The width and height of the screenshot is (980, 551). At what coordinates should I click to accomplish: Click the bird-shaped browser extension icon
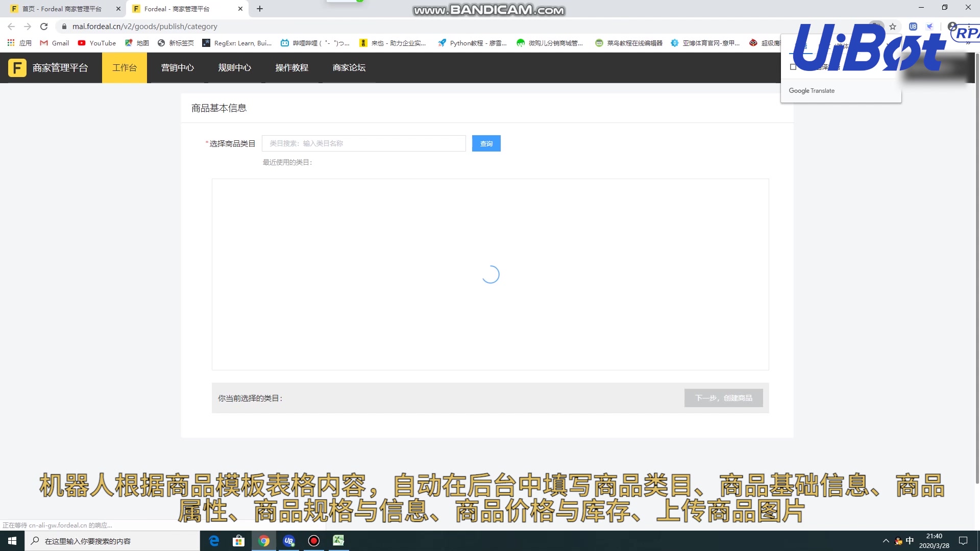pyautogui.click(x=930, y=28)
